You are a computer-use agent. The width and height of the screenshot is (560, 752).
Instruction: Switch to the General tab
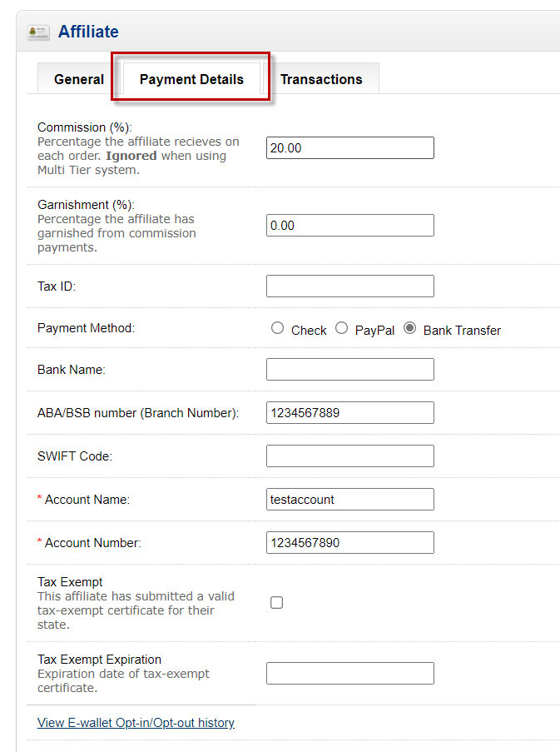(x=78, y=79)
